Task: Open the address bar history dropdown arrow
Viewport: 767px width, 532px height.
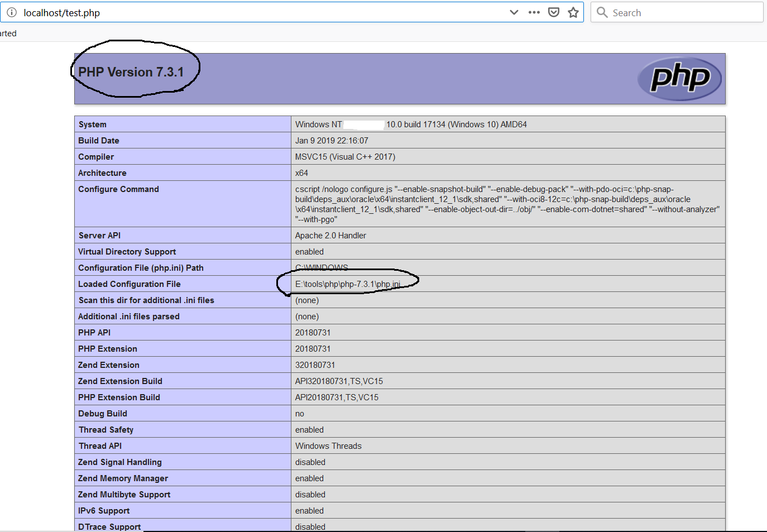Action: pos(514,12)
